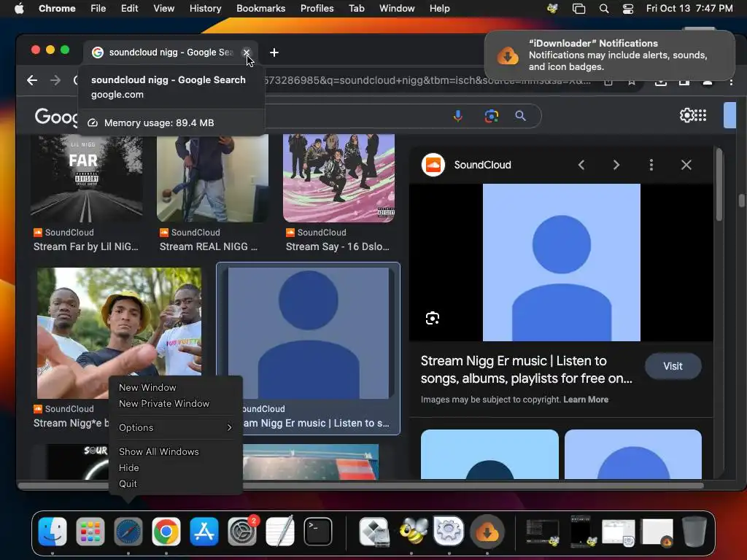The width and height of the screenshot is (747, 560).
Task: Click the Stage Manager icon in menu bar
Action: 578,9
